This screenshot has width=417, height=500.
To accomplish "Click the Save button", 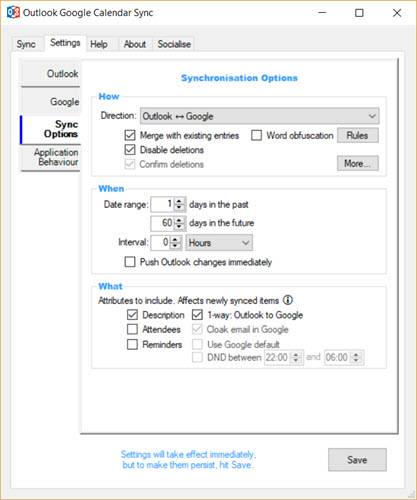I will [357, 460].
